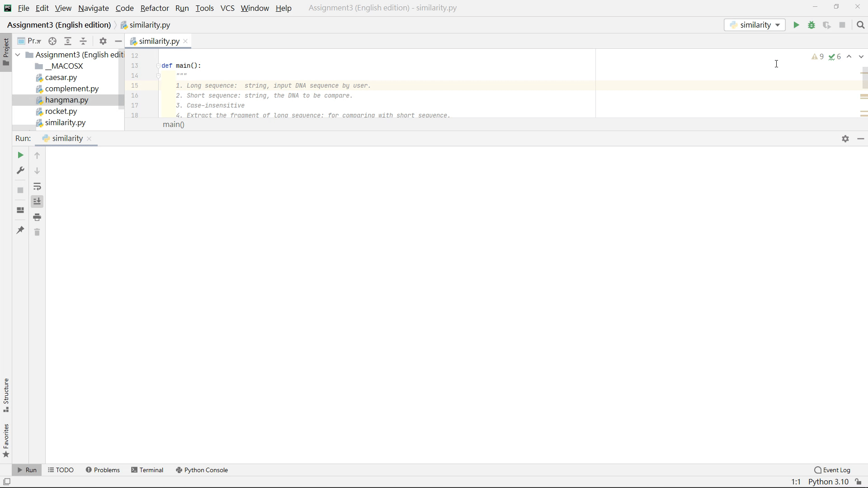868x488 pixels.
Task: Open the TODO tool window
Action: click(x=61, y=470)
